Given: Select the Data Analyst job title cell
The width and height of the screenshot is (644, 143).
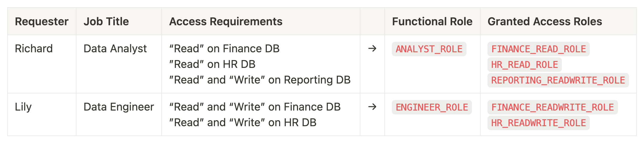Looking at the screenshot, I should point(115,49).
